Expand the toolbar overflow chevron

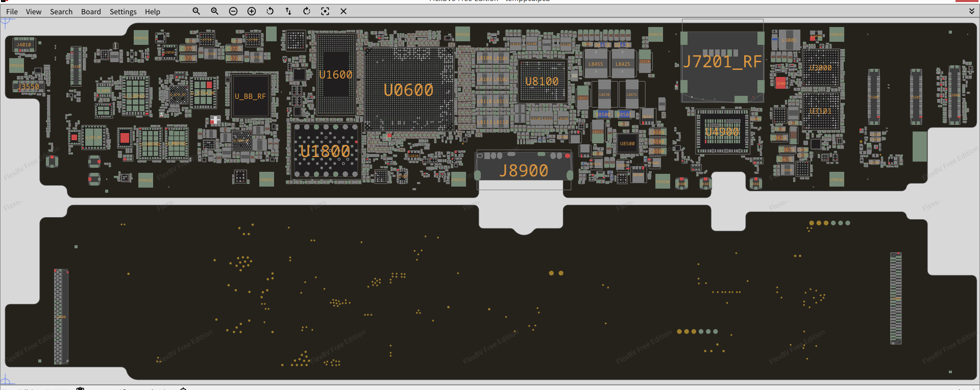pos(972,11)
